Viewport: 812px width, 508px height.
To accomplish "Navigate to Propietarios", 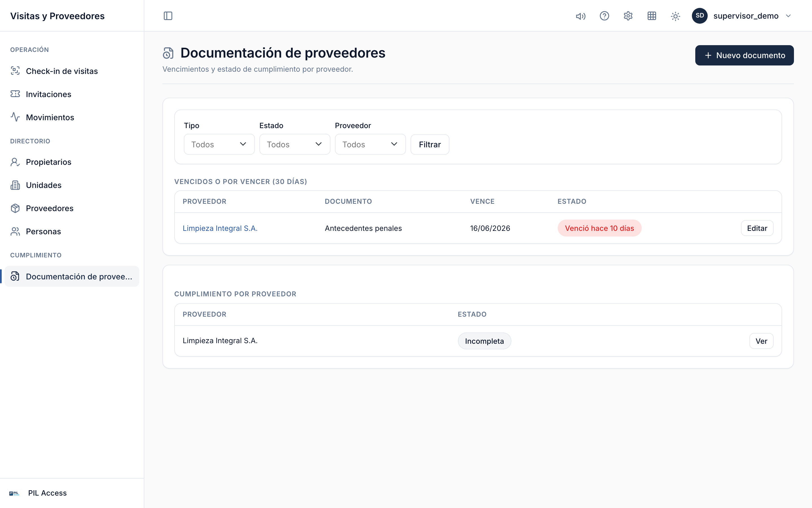I will pos(72,162).
